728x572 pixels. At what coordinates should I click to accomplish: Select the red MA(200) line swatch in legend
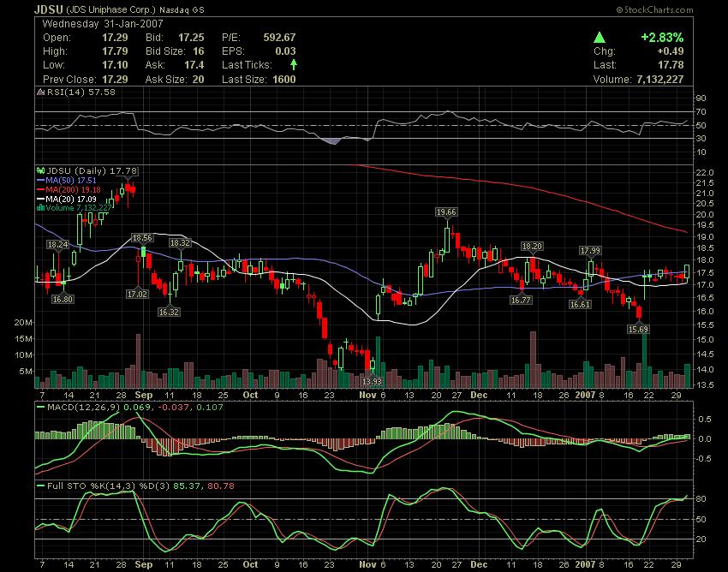40,189
